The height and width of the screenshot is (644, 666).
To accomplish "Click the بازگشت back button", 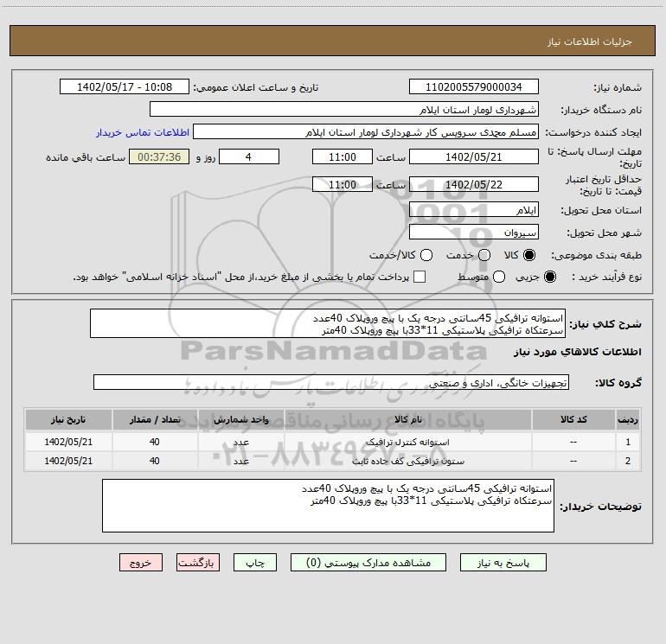I will [x=198, y=563].
